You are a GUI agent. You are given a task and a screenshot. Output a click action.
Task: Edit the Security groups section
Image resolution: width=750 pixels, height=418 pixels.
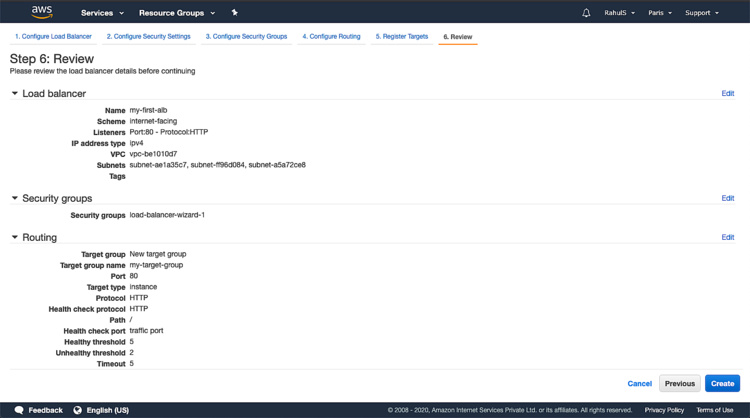pyautogui.click(x=727, y=199)
